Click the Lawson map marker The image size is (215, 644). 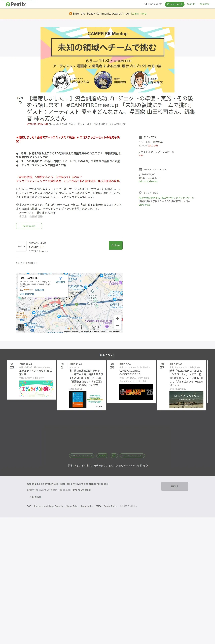(x=59, y=316)
